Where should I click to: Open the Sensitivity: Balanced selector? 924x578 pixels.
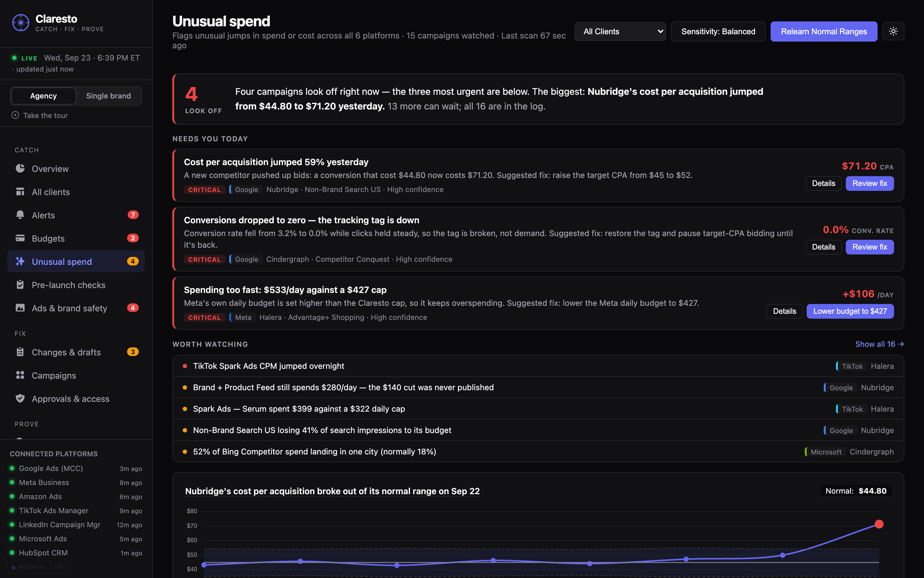pos(718,31)
